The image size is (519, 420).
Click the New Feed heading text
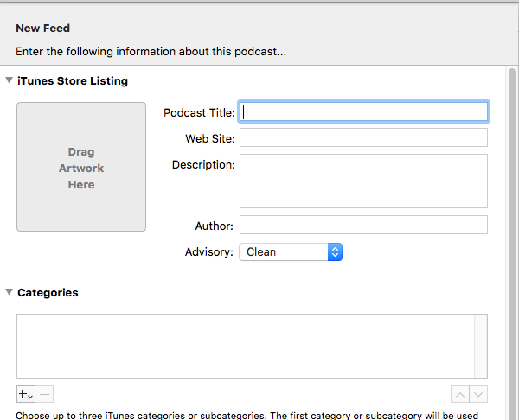42,29
